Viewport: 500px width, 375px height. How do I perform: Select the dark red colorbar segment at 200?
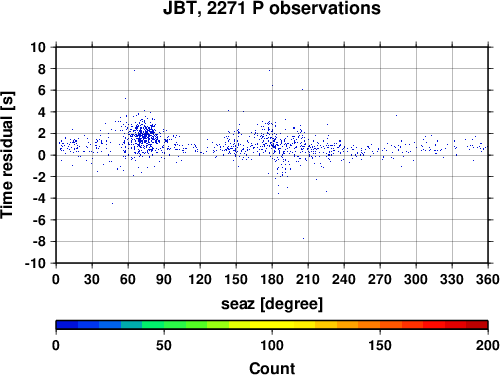[477, 325]
